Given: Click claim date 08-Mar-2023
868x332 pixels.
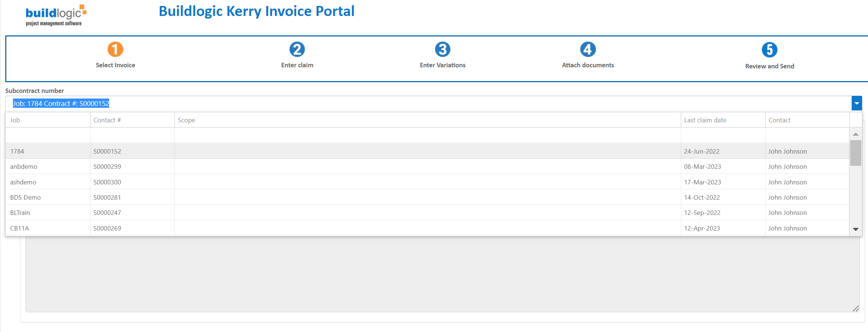Looking at the screenshot, I should click(702, 167).
